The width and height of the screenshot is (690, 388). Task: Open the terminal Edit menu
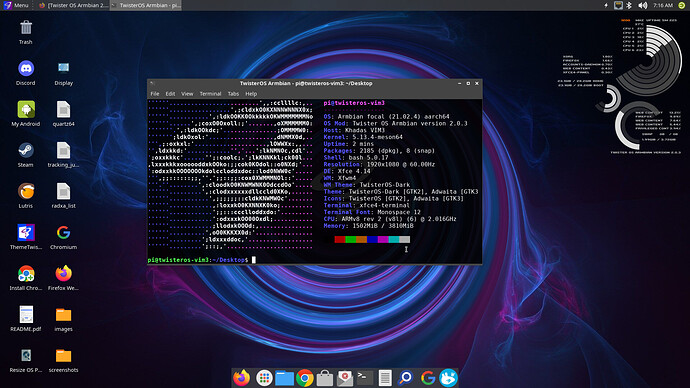point(170,94)
